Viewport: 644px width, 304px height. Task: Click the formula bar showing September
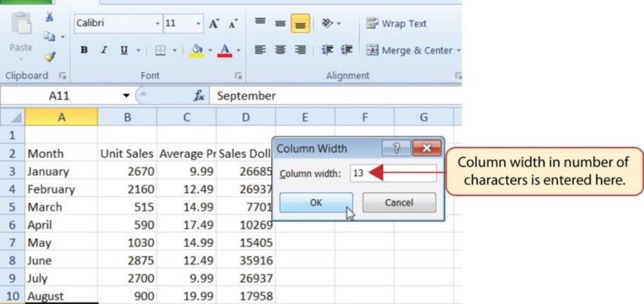[336, 96]
